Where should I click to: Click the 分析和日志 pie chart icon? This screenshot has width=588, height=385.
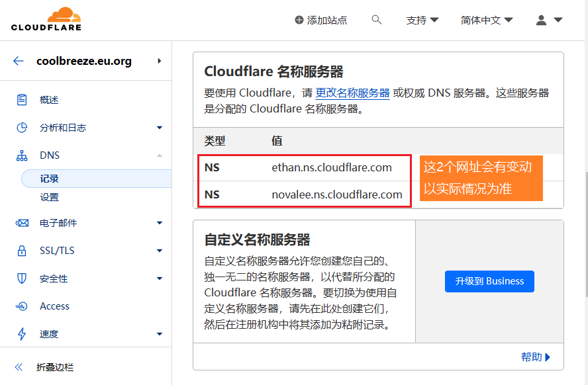(22, 128)
